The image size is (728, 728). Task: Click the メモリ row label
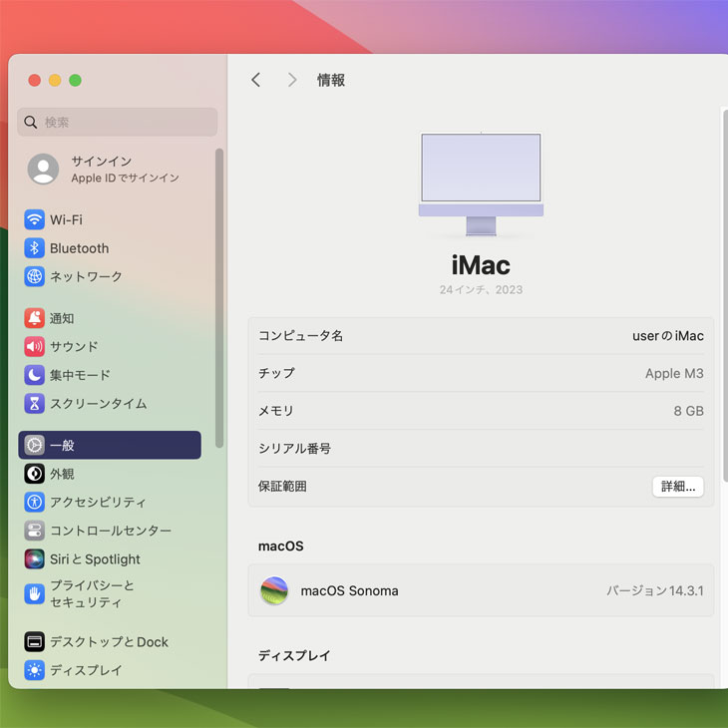(276, 411)
